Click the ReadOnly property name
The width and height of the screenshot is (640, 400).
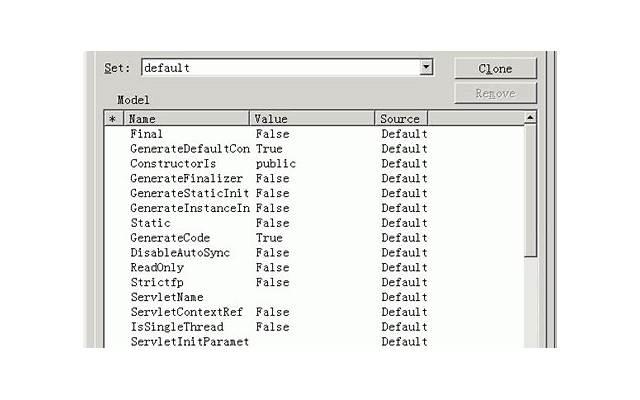(156, 268)
